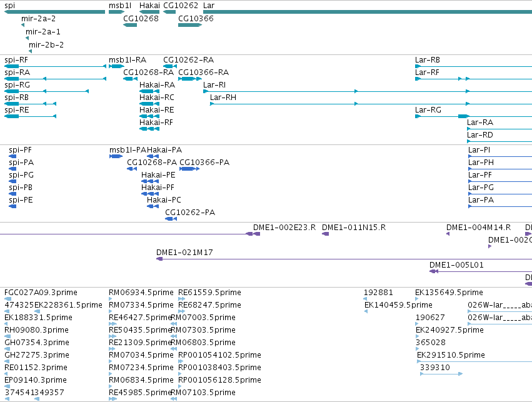
Task: Click the Hakai-RA transcript label
Action: [x=158, y=85]
